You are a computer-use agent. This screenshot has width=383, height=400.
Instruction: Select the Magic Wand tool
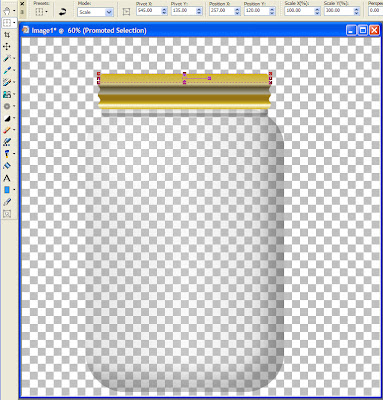(7, 59)
